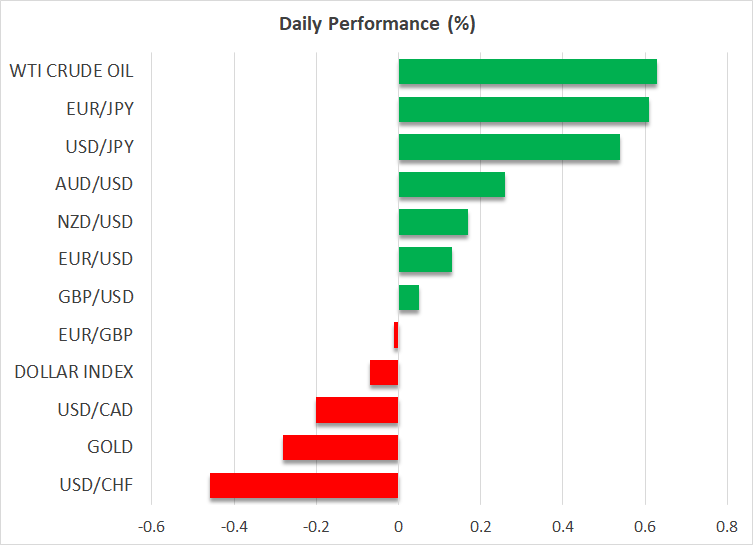Click the WTI CRUDE OIL axis label
Screen dimensions: 753x545
pyautogui.click(x=71, y=72)
